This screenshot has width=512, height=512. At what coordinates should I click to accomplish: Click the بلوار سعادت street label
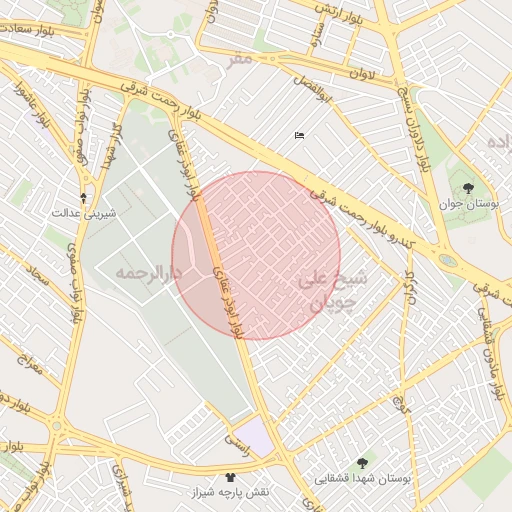27,30
